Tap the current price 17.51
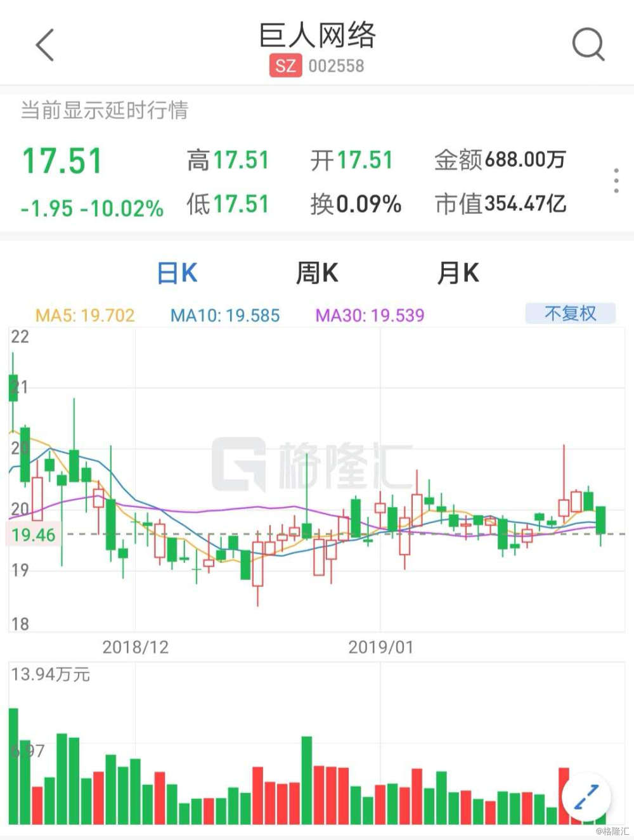 click(62, 160)
